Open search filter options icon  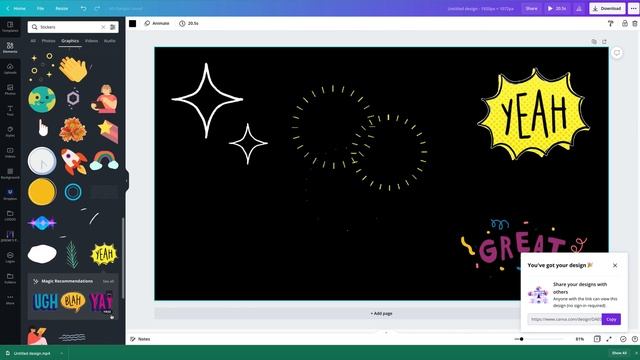pyautogui.click(x=113, y=27)
